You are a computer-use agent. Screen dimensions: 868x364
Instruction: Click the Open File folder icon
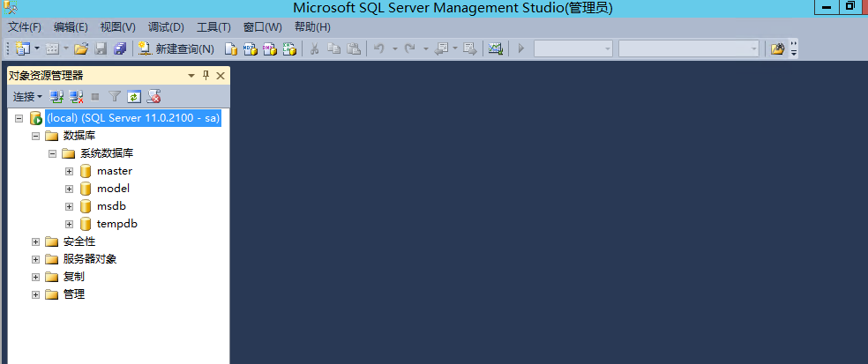coord(81,49)
